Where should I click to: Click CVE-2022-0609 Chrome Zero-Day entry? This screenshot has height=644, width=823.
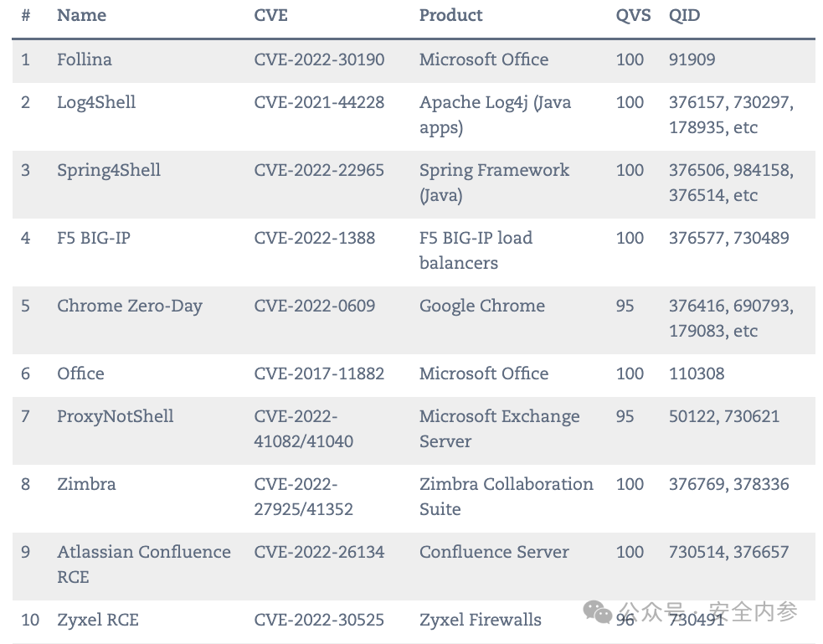315,306
